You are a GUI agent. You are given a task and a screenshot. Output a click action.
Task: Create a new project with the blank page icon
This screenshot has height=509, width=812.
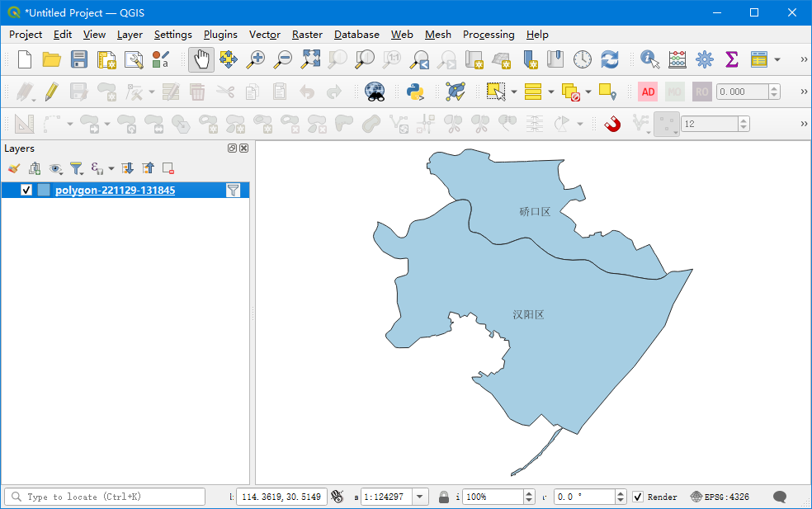coord(24,59)
